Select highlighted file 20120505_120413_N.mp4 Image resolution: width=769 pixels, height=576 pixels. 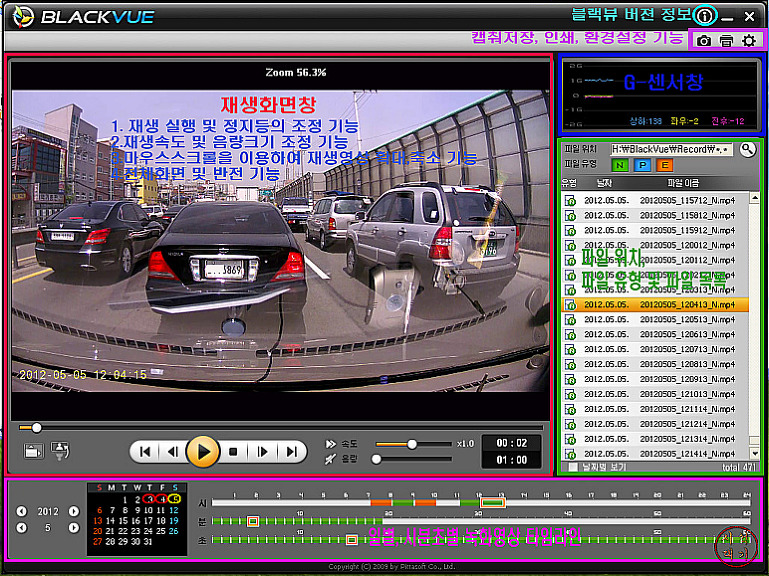click(x=655, y=305)
